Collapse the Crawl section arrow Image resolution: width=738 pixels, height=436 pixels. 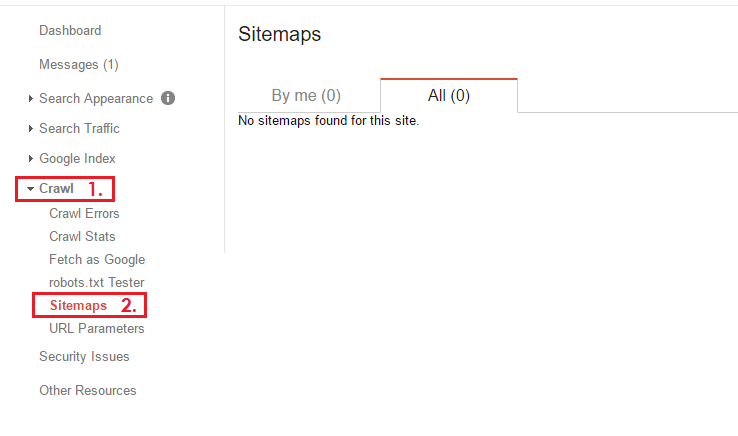click(x=31, y=189)
